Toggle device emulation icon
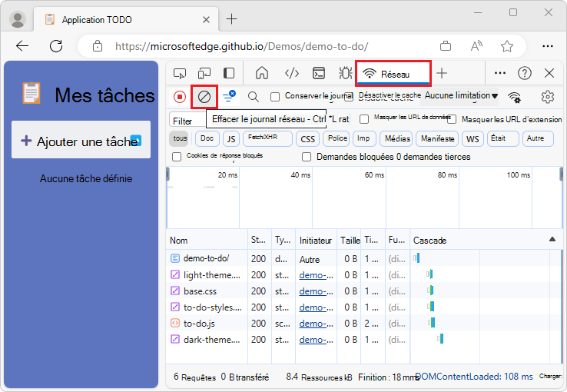Screen dimensions: 567x392 click(x=204, y=74)
